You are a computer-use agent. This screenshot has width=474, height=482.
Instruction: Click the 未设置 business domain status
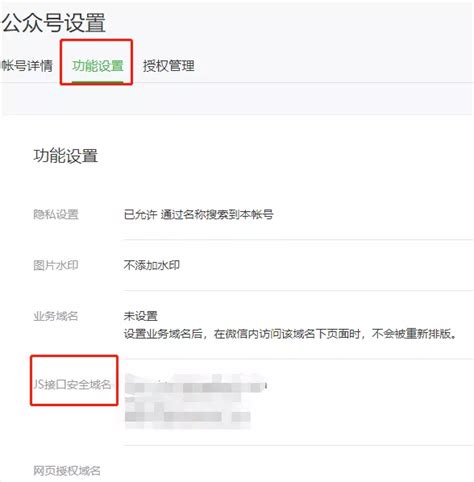click(x=140, y=316)
